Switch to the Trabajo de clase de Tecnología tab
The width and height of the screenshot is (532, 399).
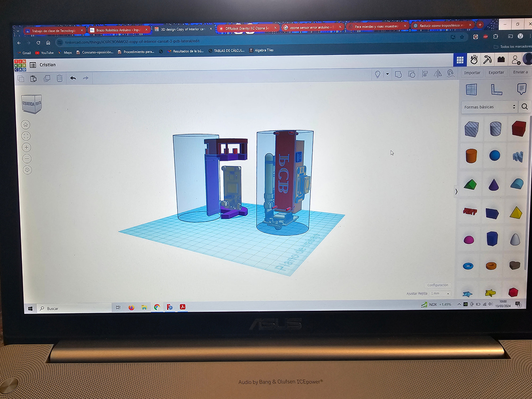click(54, 31)
